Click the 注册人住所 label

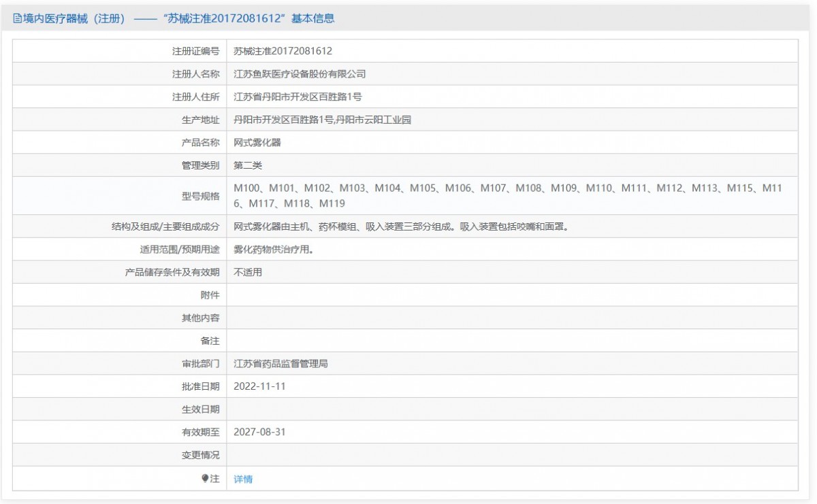[x=196, y=97]
